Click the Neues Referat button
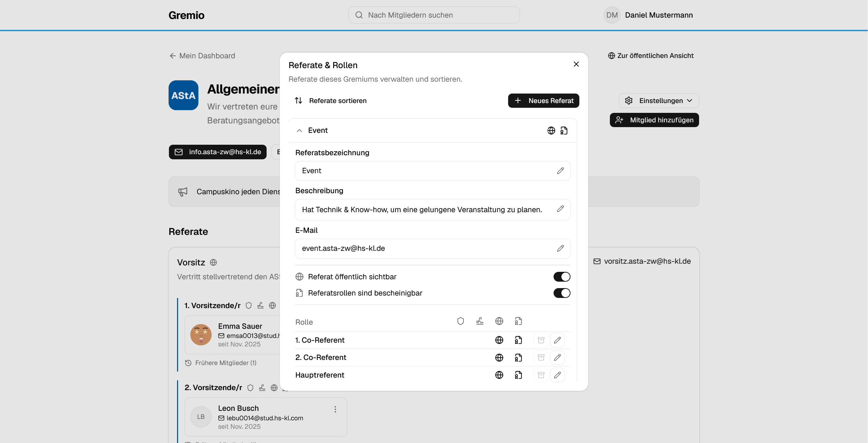The image size is (868, 443). coord(543,101)
